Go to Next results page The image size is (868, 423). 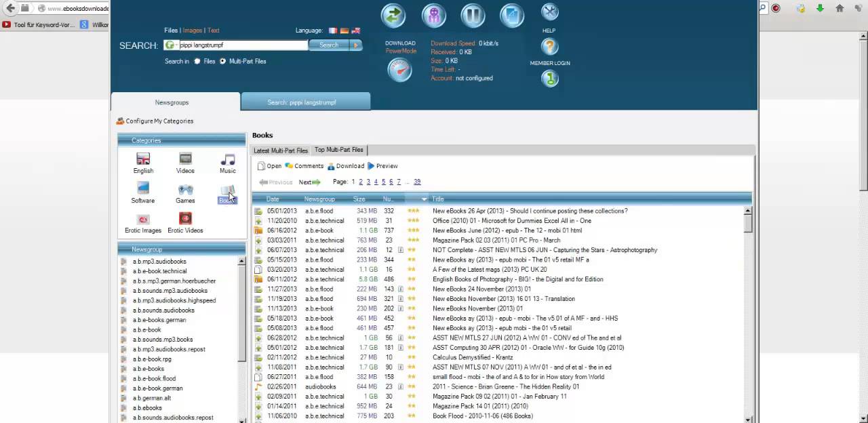309,182
